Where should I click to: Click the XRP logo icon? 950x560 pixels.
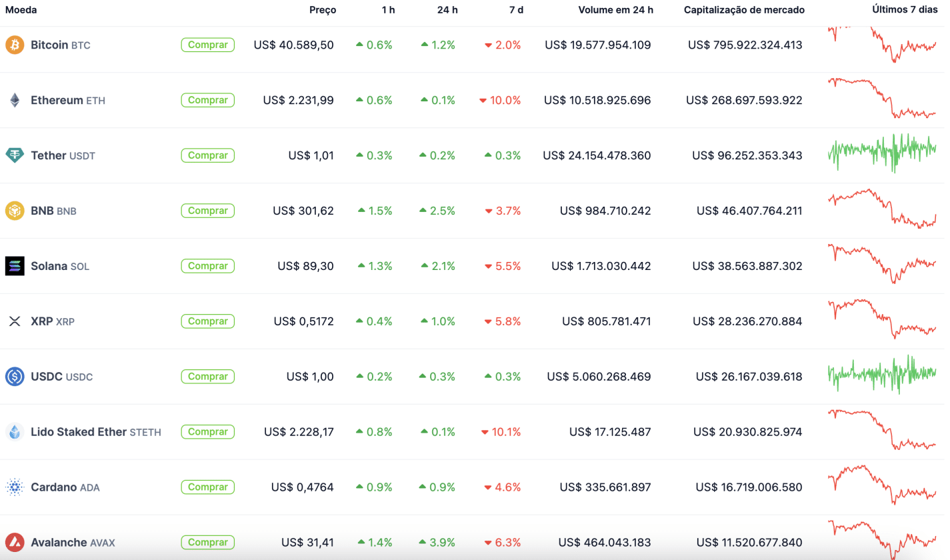tap(15, 321)
